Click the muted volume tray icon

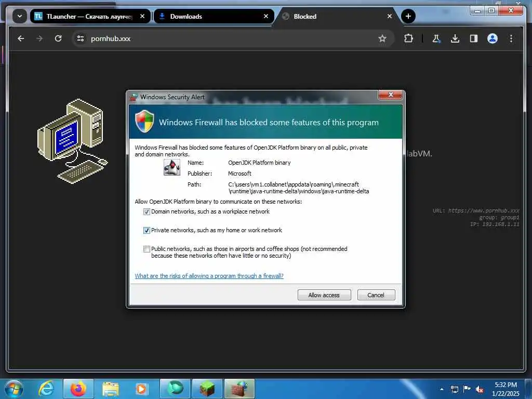[x=480, y=389]
